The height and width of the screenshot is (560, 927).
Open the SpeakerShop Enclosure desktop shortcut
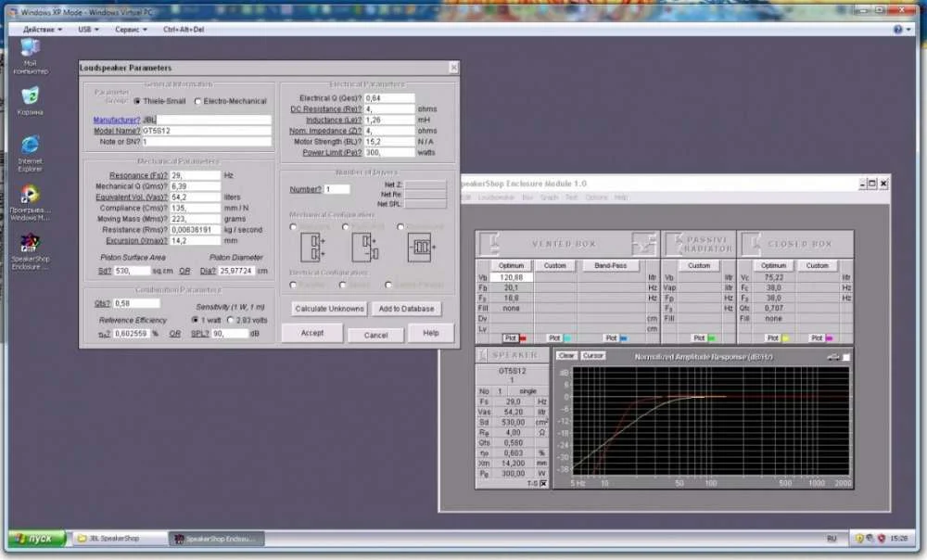pos(30,243)
